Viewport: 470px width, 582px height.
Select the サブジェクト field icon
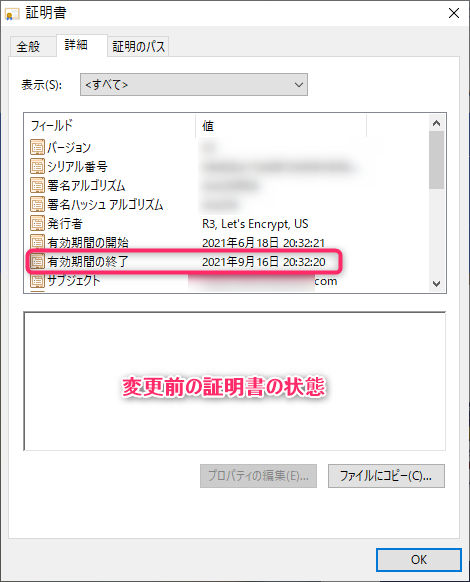[x=37, y=281]
